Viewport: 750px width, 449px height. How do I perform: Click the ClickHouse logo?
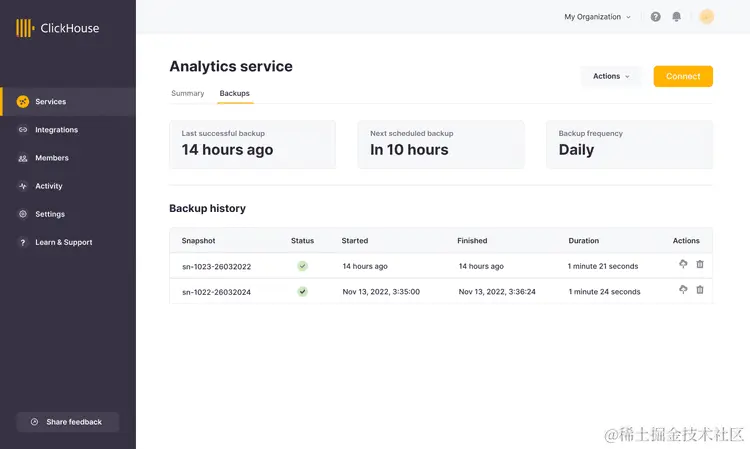[x=58, y=28]
